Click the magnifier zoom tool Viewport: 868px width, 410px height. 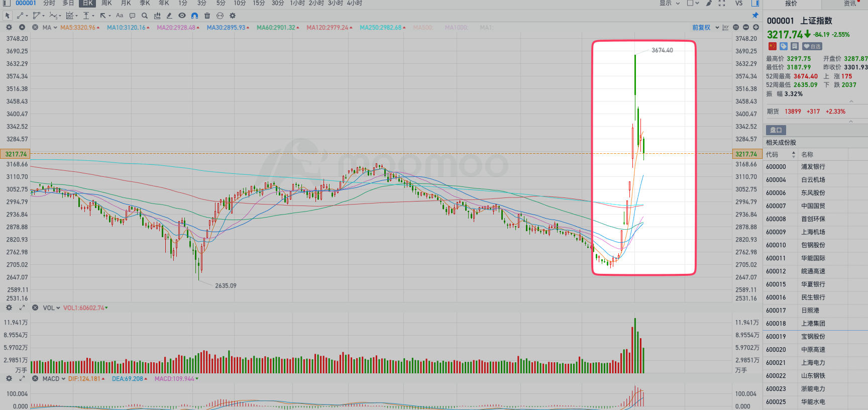point(145,16)
